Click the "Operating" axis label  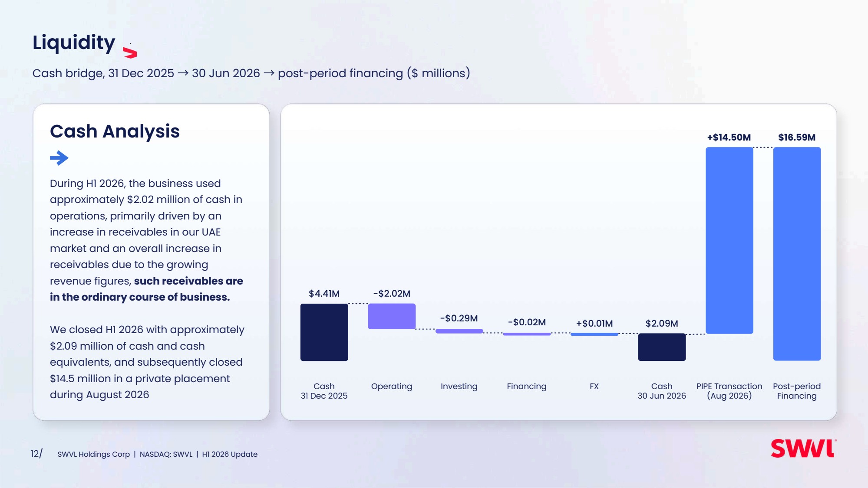tap(392, 386)
